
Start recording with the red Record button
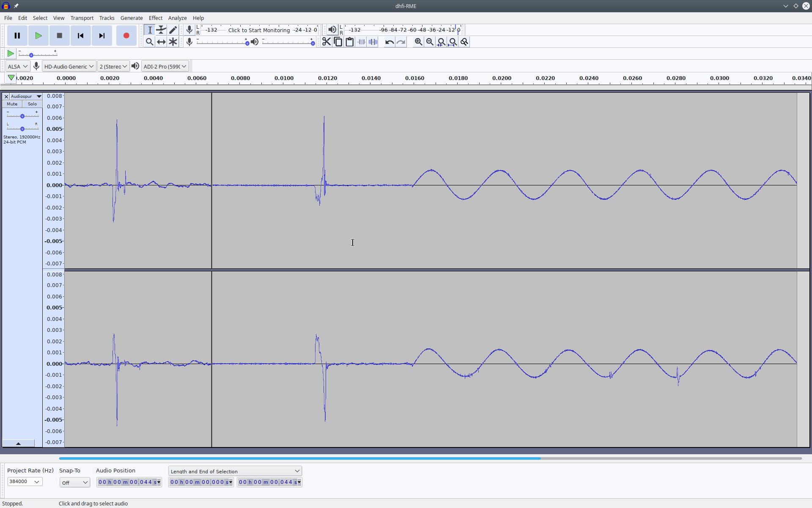(x=126, y=36)
